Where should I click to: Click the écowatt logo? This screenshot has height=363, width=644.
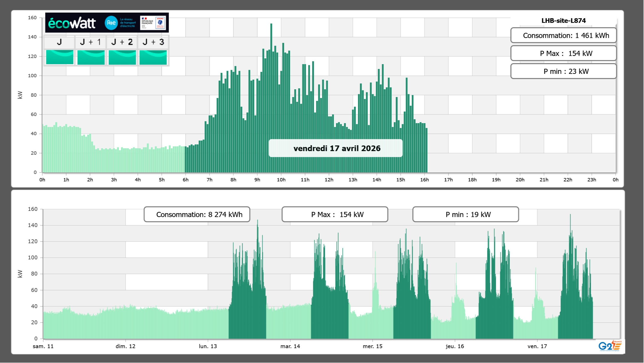[x=72, y=23]
